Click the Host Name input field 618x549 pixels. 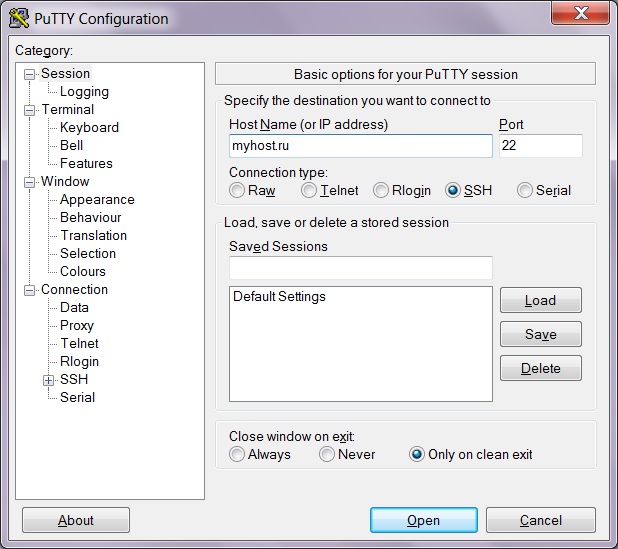point(361,146)
